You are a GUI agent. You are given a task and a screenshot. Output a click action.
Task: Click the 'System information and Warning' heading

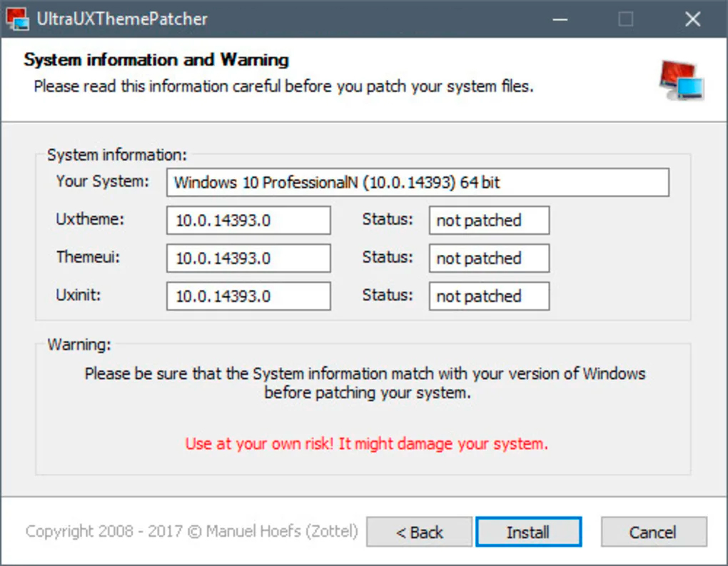156,60
